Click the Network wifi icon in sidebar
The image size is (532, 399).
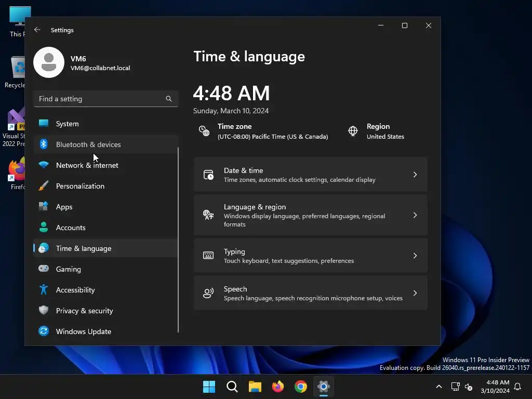(44, 165)
